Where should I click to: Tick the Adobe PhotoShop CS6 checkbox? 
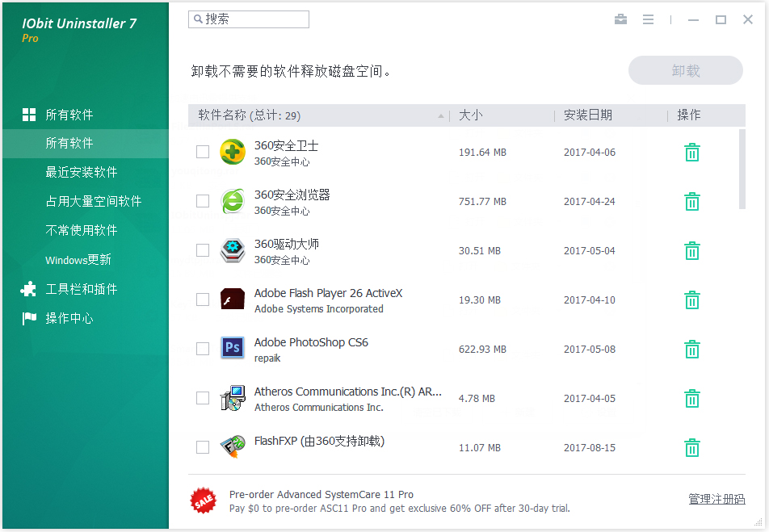point(203,349)
